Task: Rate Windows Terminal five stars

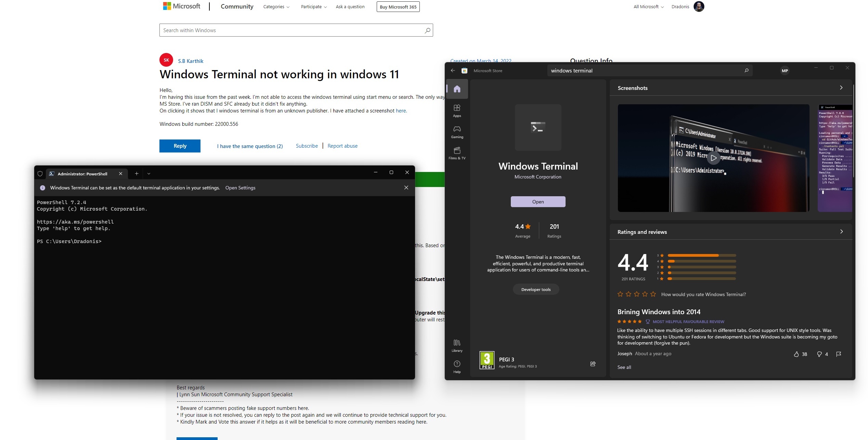Action: coord(653,294)
